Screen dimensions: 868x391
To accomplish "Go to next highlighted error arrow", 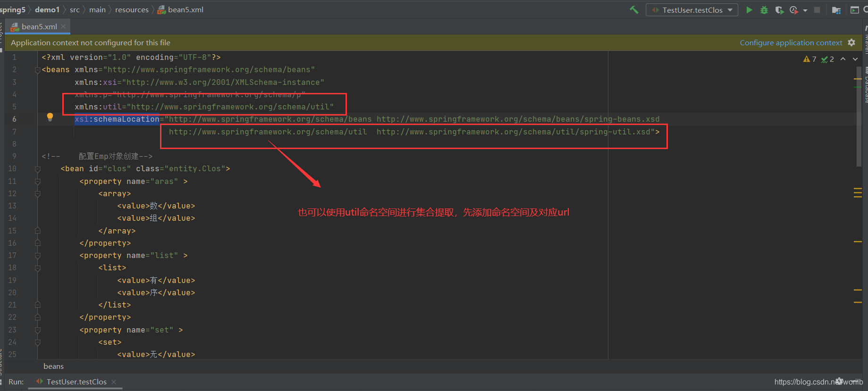I will click(x=855, y=59).
